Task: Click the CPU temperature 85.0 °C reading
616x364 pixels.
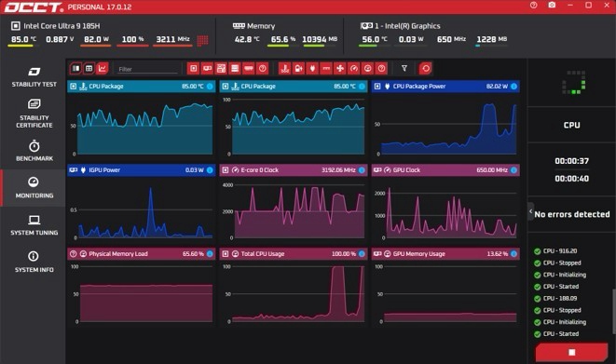Action: [23, 39]
